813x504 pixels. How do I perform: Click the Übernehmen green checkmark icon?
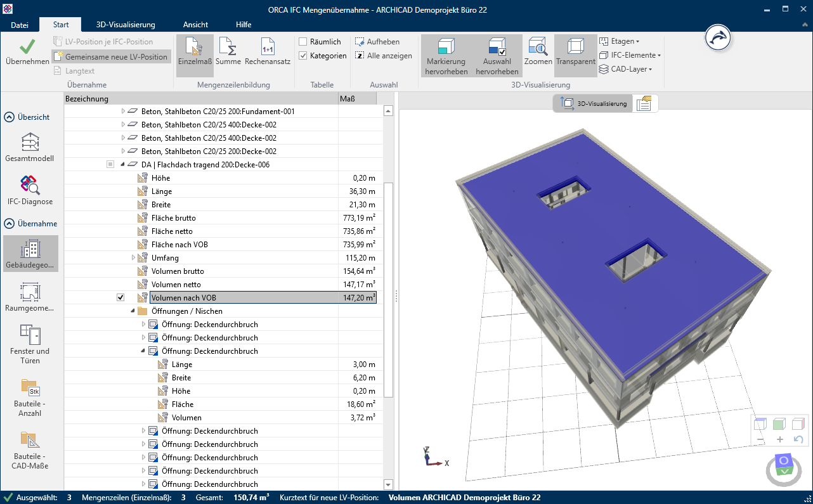coord(27,47)
